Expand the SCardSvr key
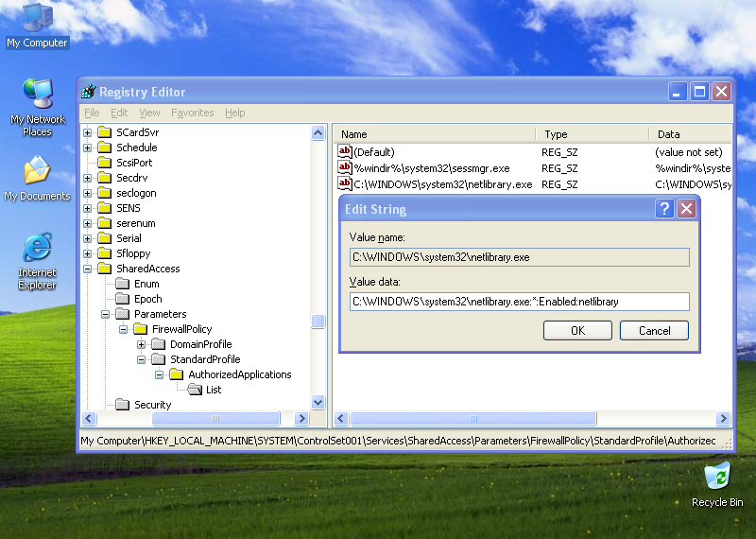Viewport: 756px width, 539px height. [x=87, y=132]
